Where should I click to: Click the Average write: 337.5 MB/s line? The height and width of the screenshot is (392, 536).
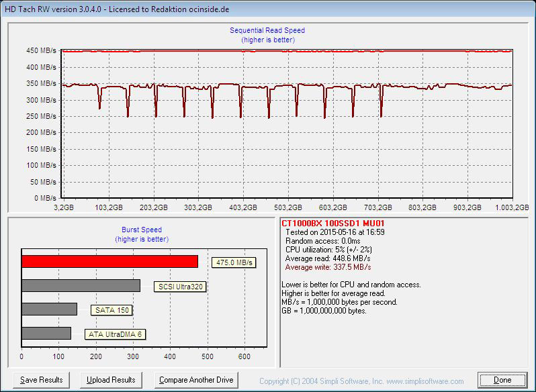tap(328, 267)
